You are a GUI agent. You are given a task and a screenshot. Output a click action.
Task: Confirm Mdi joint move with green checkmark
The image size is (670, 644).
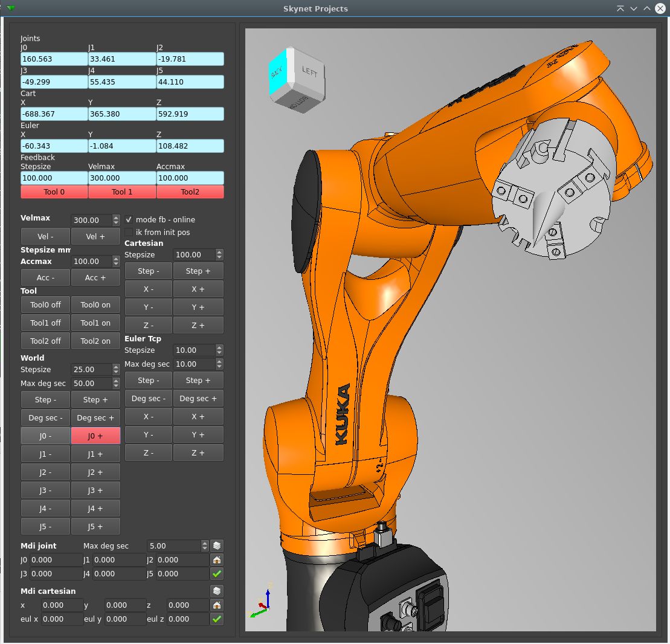tap(217, 573)
